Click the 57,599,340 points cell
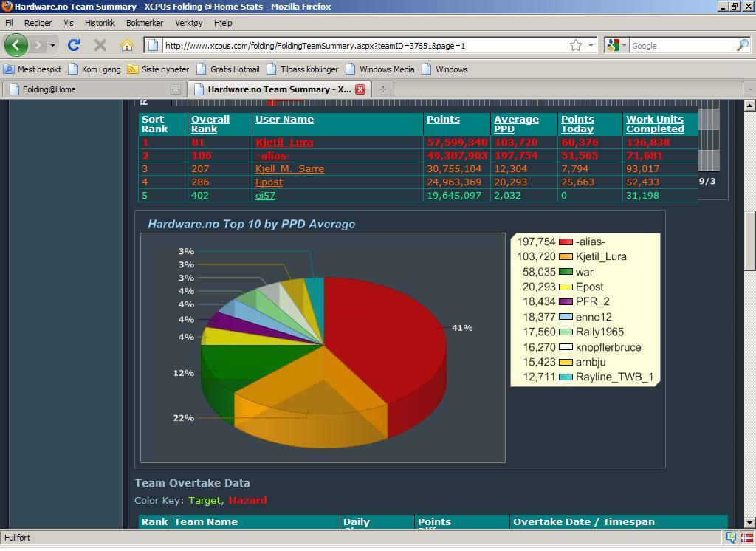756x551 pixels. coord(457,143)
